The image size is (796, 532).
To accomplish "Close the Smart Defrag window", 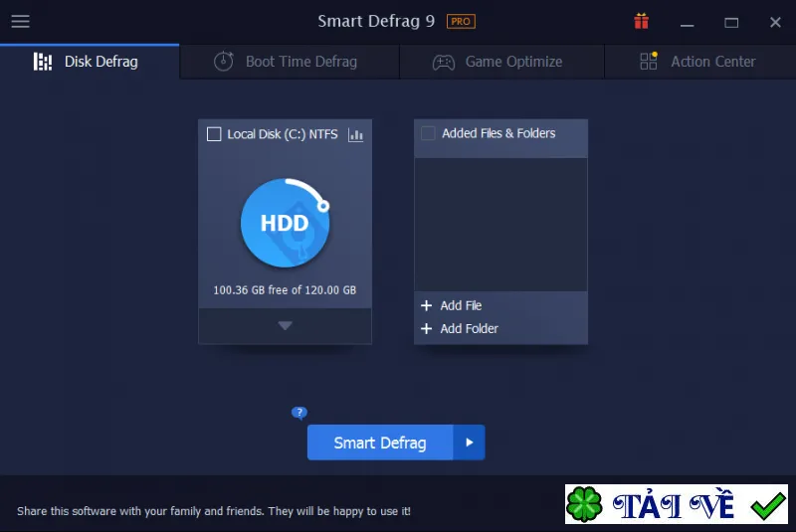I will pos(775,22).
